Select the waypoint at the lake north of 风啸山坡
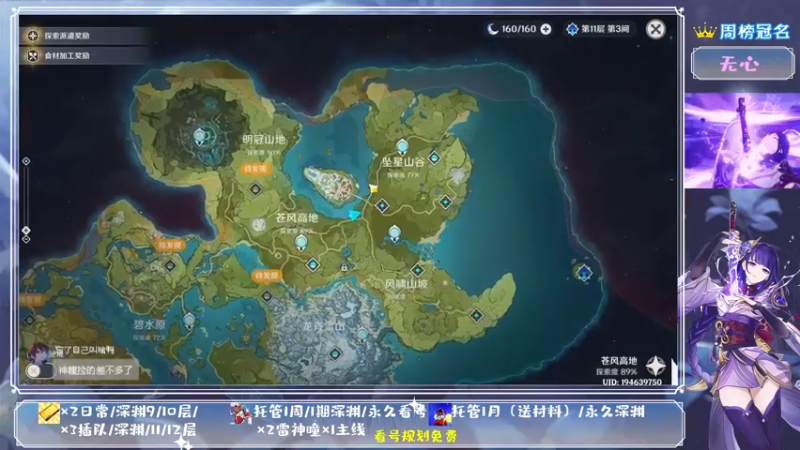The width and height of the screenshot is (800, 450). pyautogui.click(x=394, y=234)
